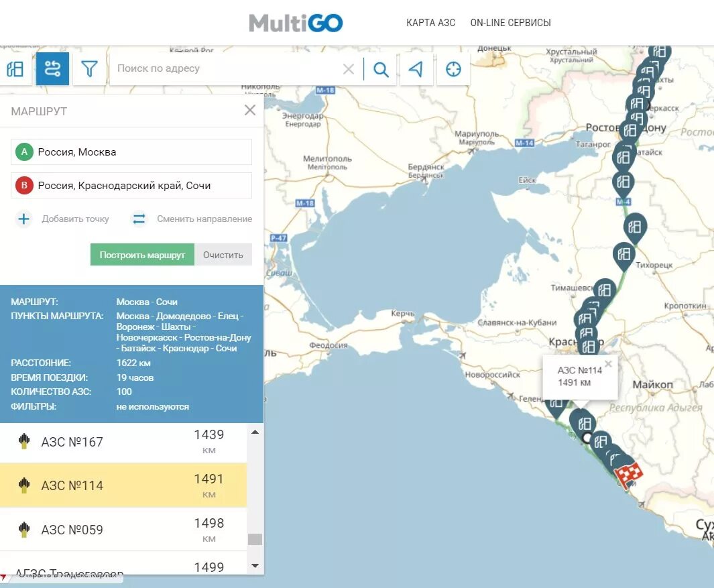The height and width of the screenshot is (588, 714).
Task: Click the station list scroll up arrow
Action: click(255, 432)
